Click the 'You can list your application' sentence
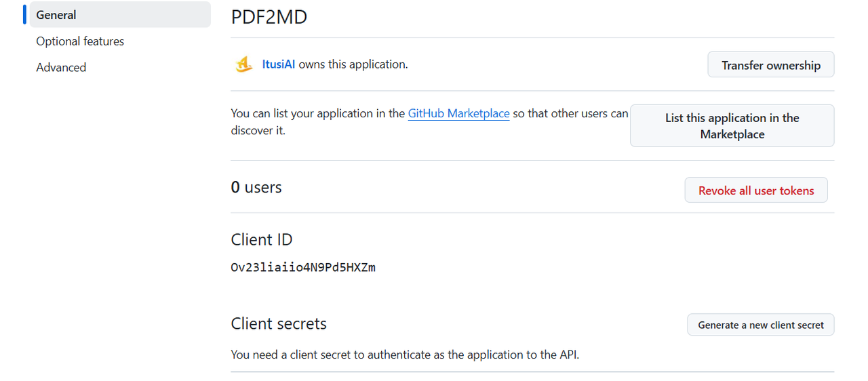 [x=430, y=113]
